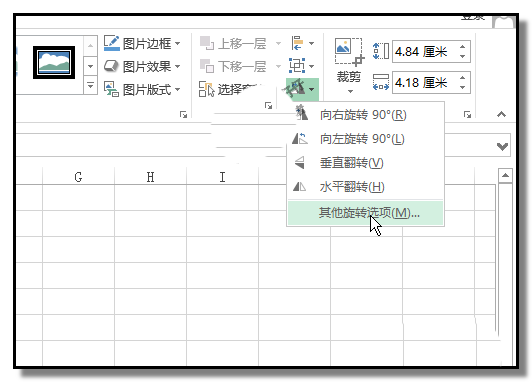Click Bring Forward (上移一层) button
The height and width of the screenshot is (382, 532).
point(233,43)
